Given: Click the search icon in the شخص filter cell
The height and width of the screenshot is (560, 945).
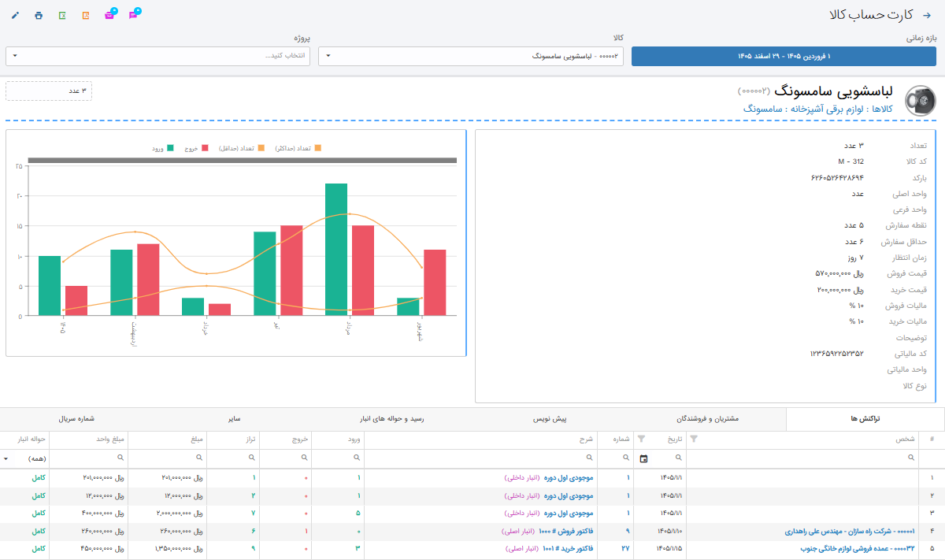Looking at the screenshot, I should click(912, 458).
